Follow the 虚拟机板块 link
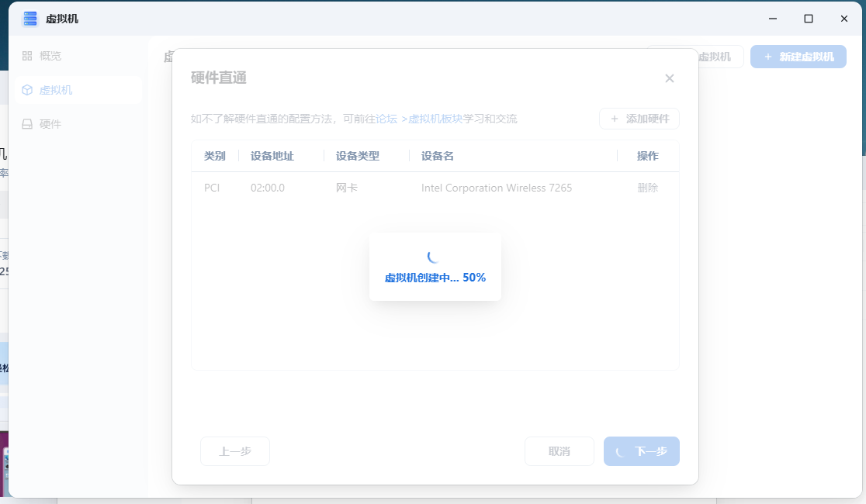This screenshot has height=504, width=866. pos(435,119)
